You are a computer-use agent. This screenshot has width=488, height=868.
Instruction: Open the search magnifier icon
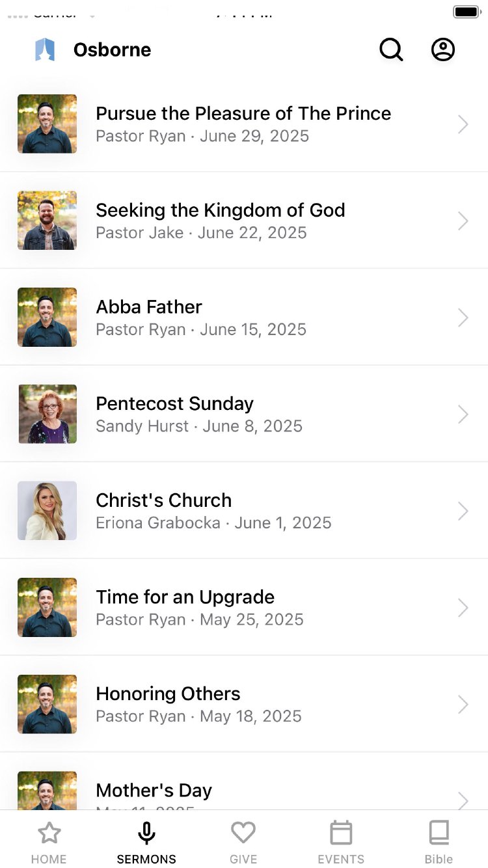click(x=391, y=49)
